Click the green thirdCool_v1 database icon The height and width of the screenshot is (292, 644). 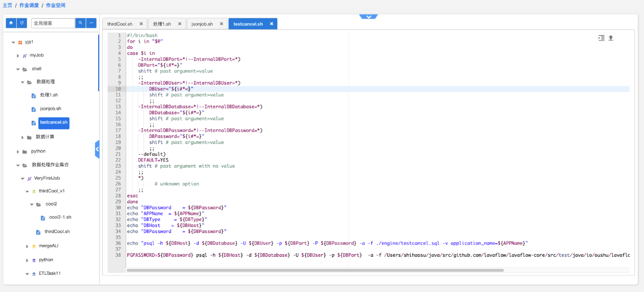click(34, 191)
